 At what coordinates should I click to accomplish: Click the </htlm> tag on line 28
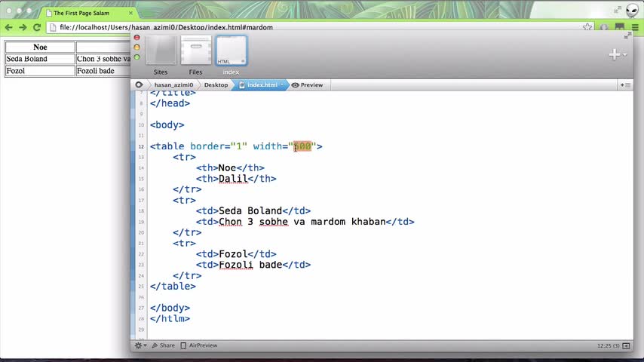170,318
